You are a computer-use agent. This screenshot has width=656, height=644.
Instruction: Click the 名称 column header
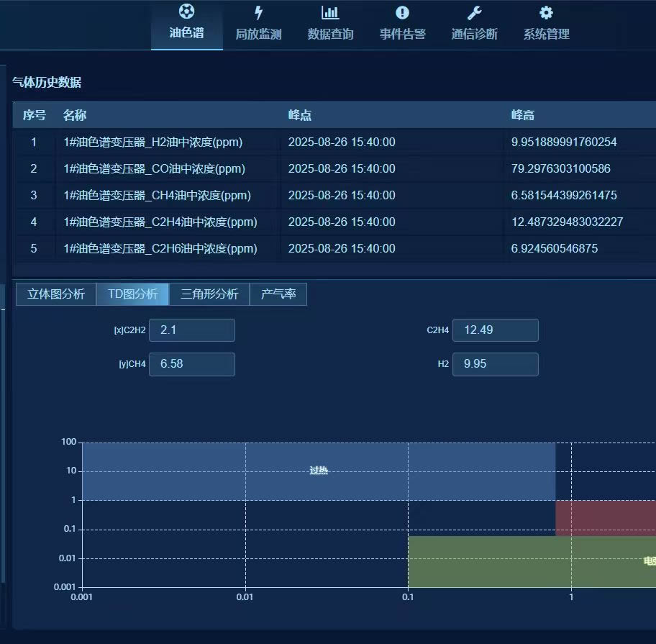[75, 115]
